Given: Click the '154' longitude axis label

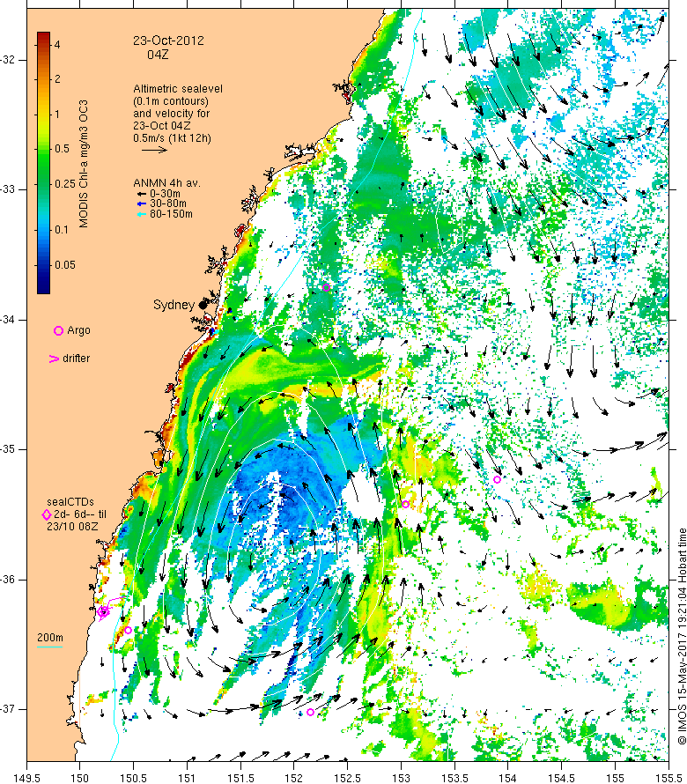Looking at the screenshot, I should [508, 779].
